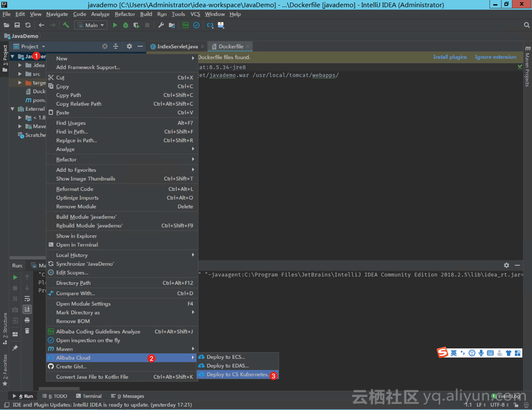Open the File menu
The width and height of the screenshot is (532, 410).
(7, 14)
